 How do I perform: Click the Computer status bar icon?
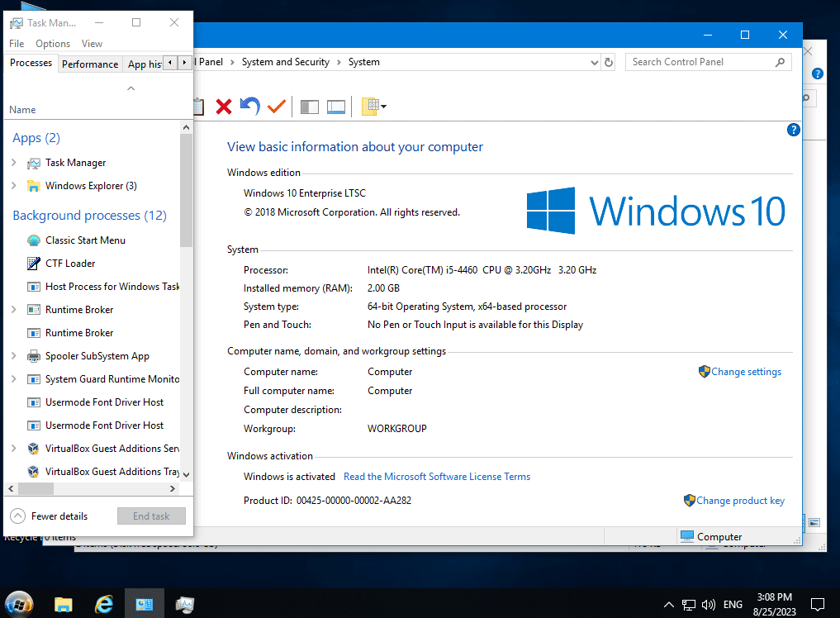point(687,536)
